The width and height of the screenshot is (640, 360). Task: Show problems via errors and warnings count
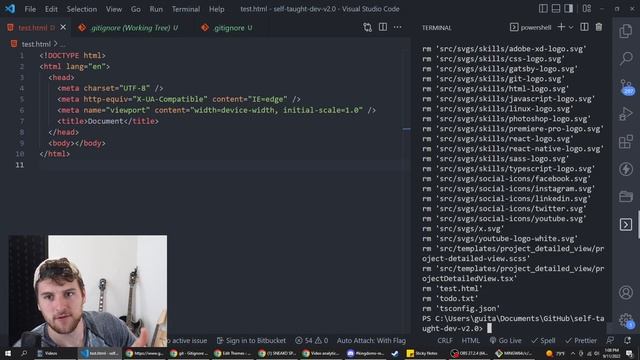311,340
